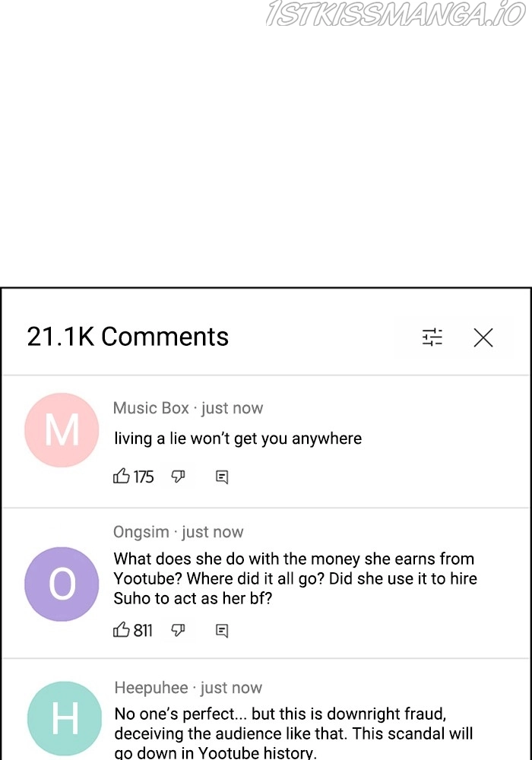Select Heepuhee's comment about downright fraud
The image size is (532, 760).
[x=293, y=734]
